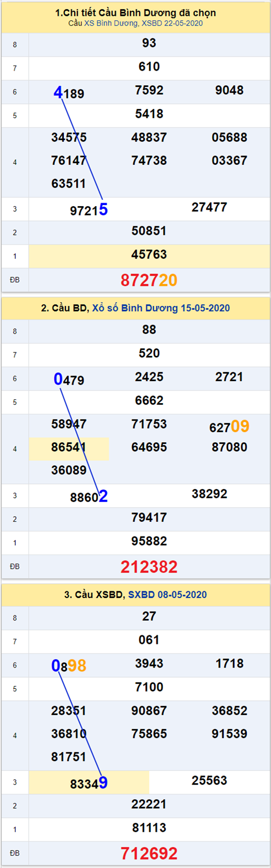Click the number 36810
271x868 pixels.
[x=69, y=734]
